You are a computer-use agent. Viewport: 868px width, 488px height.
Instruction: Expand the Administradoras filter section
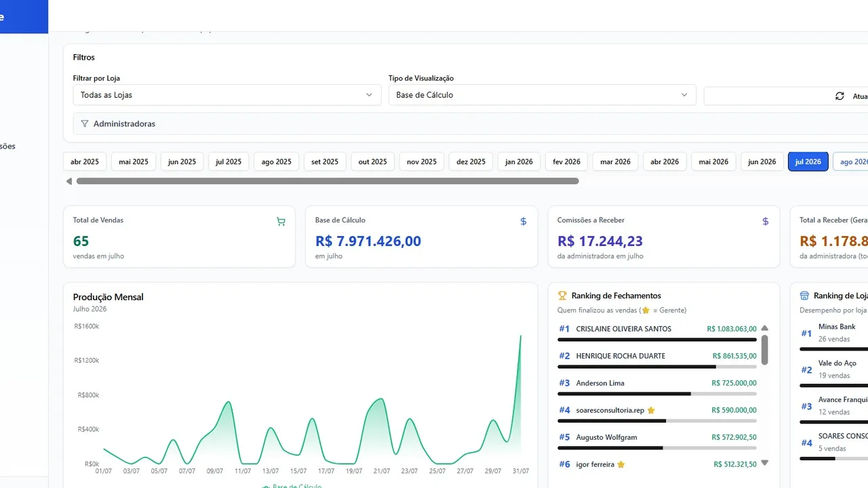pyautogui.click(x=471, y=124)
